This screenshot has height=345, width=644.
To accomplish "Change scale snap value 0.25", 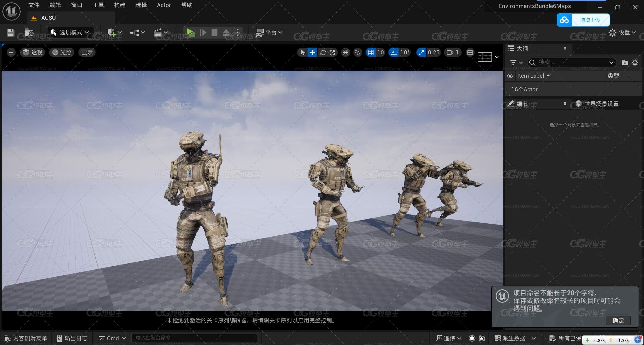I will pos(434,52).
